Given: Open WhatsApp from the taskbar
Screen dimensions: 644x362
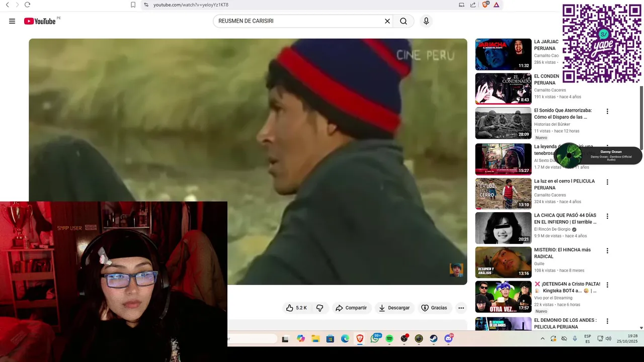Looking at the screenshot, I should click(375, 339).
